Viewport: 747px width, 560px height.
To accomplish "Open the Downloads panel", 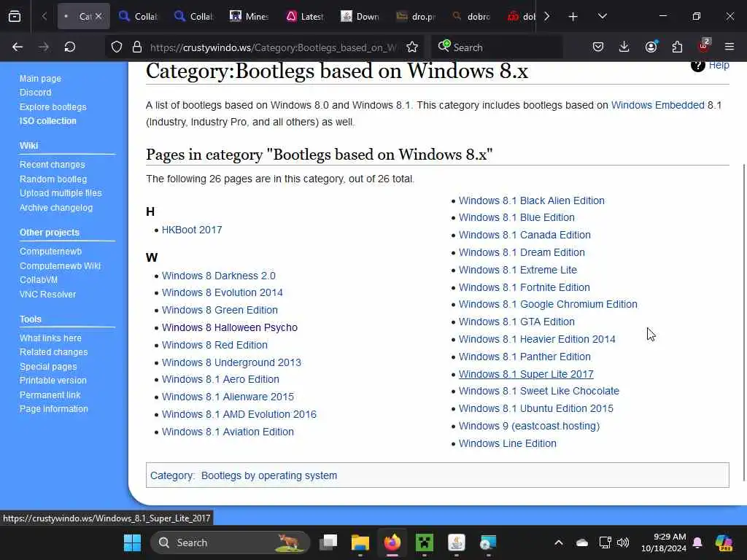I will click(624, 47).
